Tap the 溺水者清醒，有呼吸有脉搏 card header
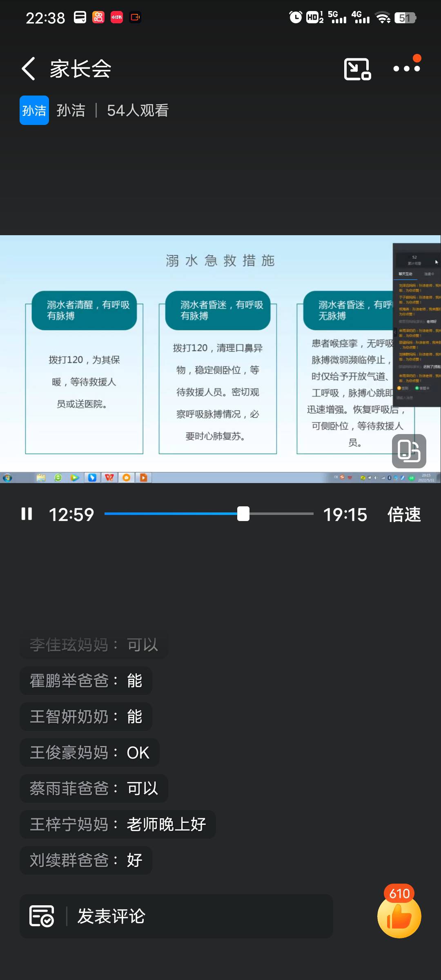 click(84, 310)
